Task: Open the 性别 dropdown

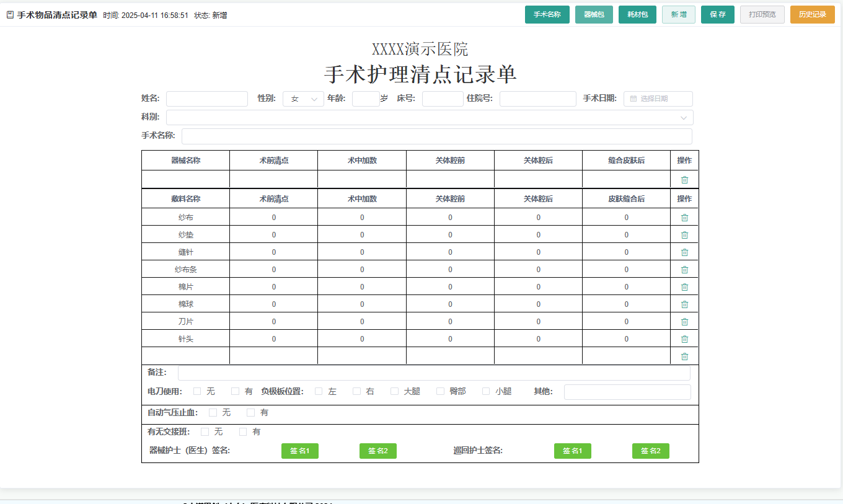Action: click(303, 99)
